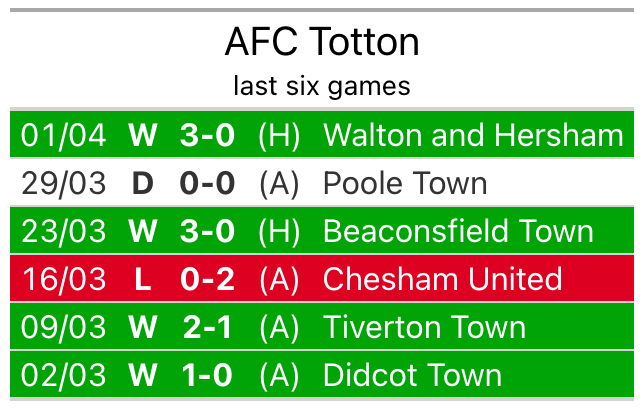Select the 1-0 score against Didcot Town
This screenshot has height=408, width=644.
(x=207, y=375)
